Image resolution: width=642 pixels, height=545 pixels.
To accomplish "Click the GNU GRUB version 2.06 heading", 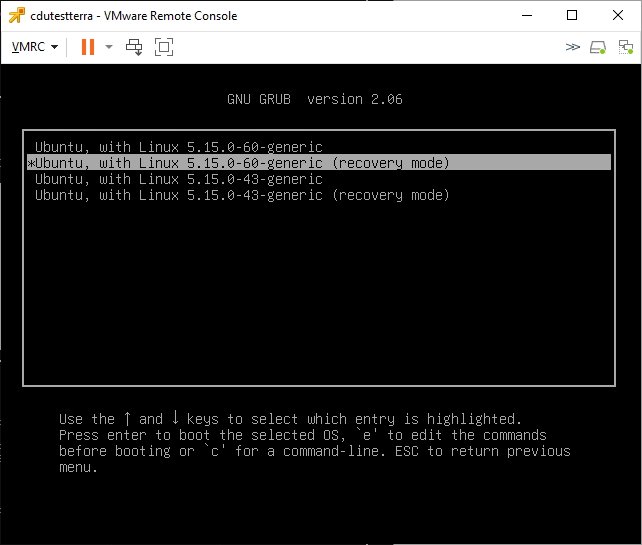I will point(315,99).
